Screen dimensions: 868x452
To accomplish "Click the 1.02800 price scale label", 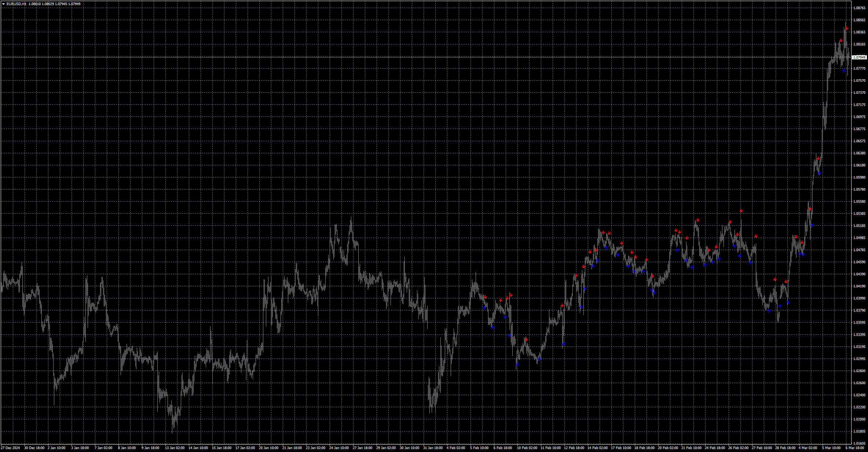I will coord(859,371).
